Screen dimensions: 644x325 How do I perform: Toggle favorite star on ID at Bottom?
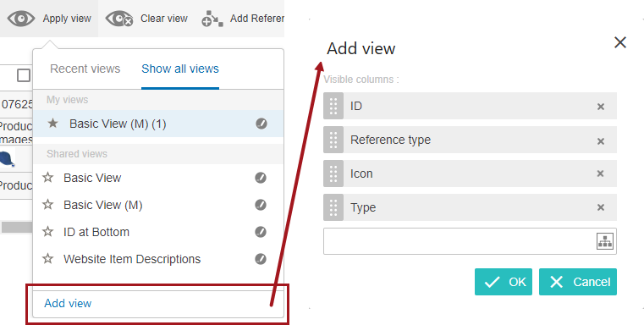(48, 232)
